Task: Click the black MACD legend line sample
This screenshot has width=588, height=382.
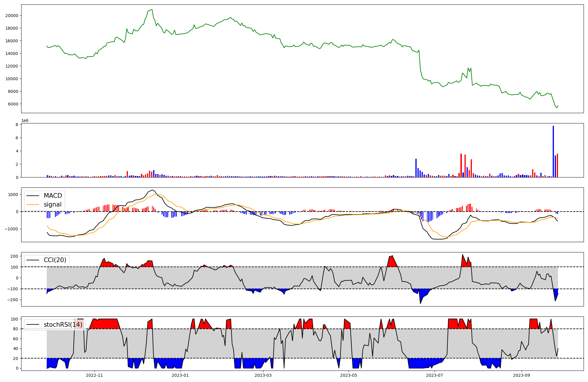Action: point(33,196)
